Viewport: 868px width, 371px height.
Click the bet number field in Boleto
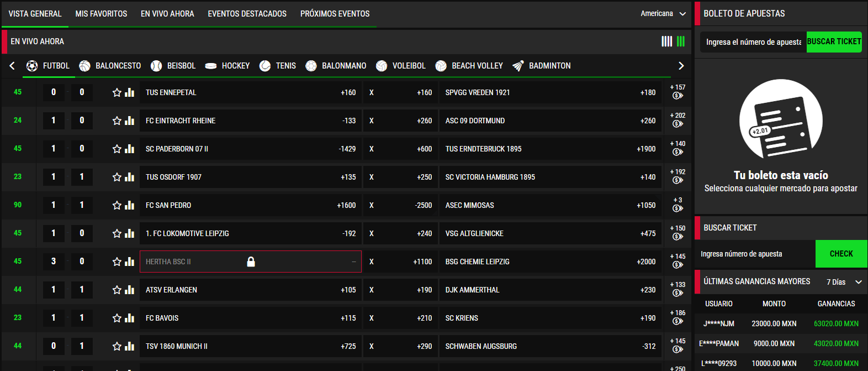tap(753, 42)
